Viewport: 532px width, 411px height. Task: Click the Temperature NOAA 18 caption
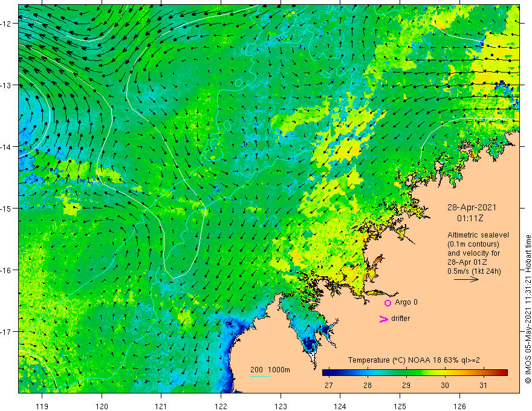click(x=414, y=360)
